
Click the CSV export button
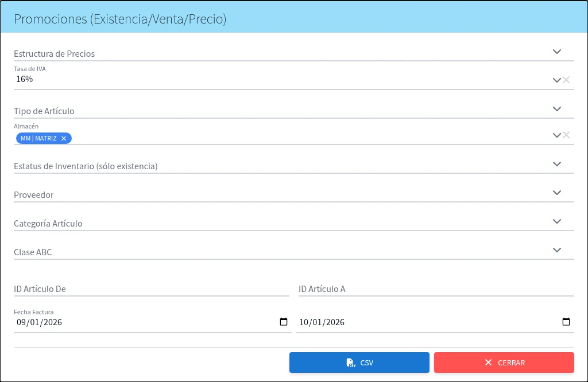[359, 362]
